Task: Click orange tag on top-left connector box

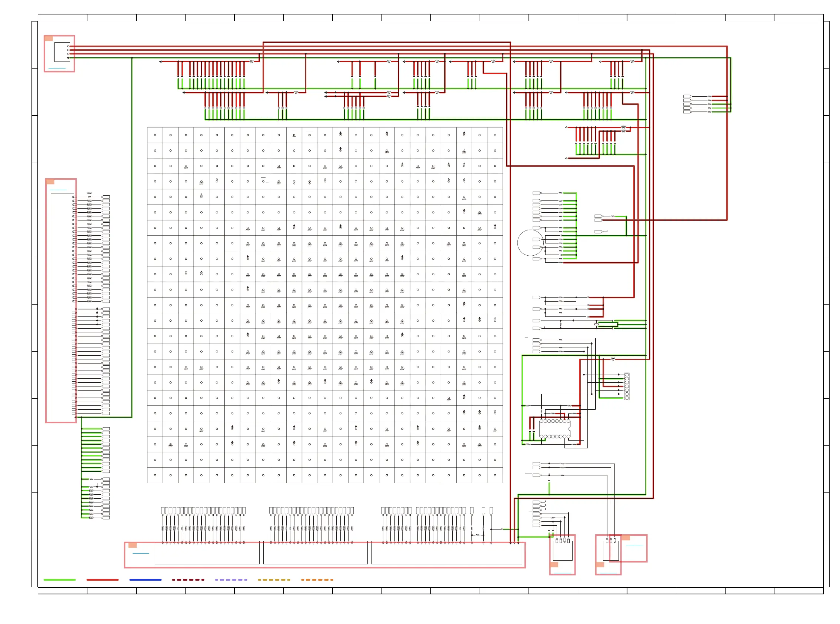Action: (x=49, y=38)
